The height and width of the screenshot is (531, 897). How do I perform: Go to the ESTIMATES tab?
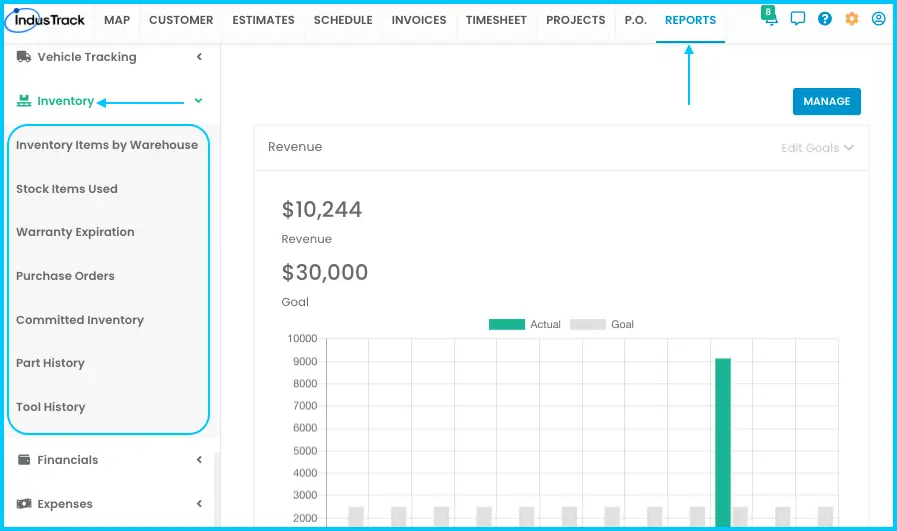pos(263,20)
